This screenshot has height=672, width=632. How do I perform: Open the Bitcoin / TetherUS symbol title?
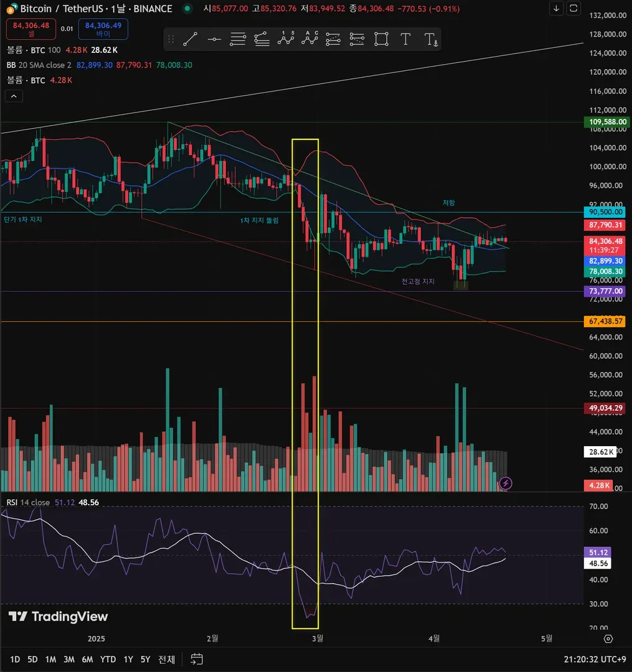(x=96, y=9)
